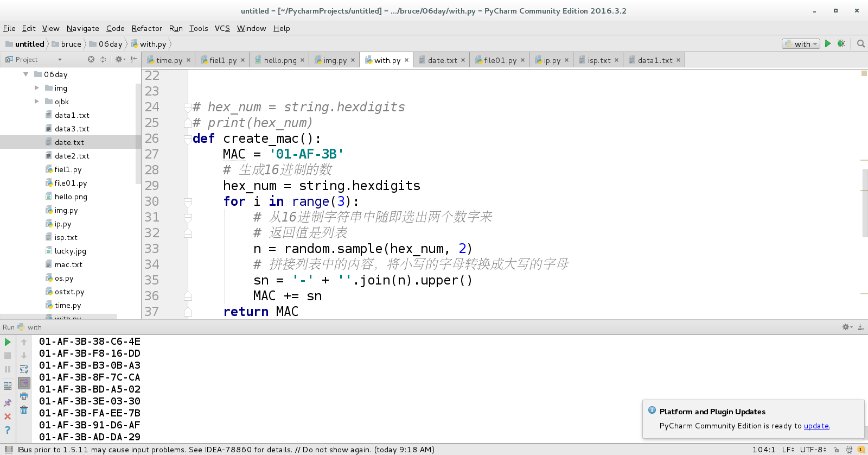Open Project panel settings gear
The width and height of the screenshot is (868, 455).
pyautogui.click(x=120, y=59)
